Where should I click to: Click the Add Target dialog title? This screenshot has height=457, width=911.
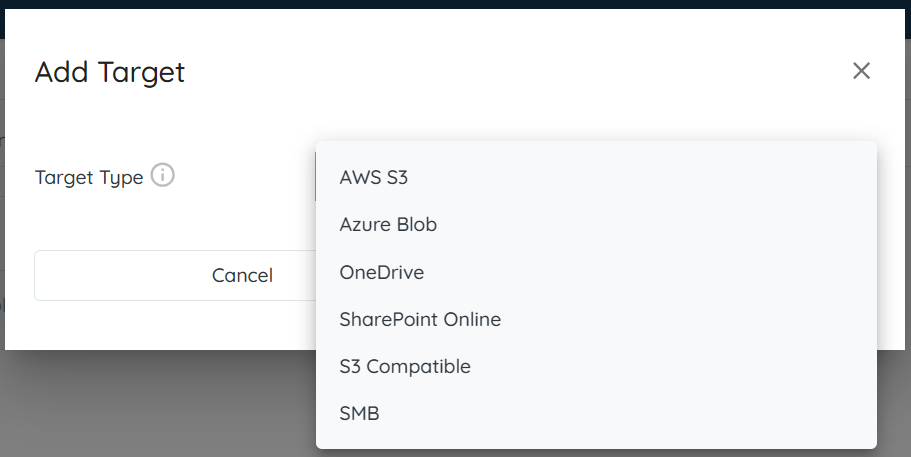coord(110,72)
